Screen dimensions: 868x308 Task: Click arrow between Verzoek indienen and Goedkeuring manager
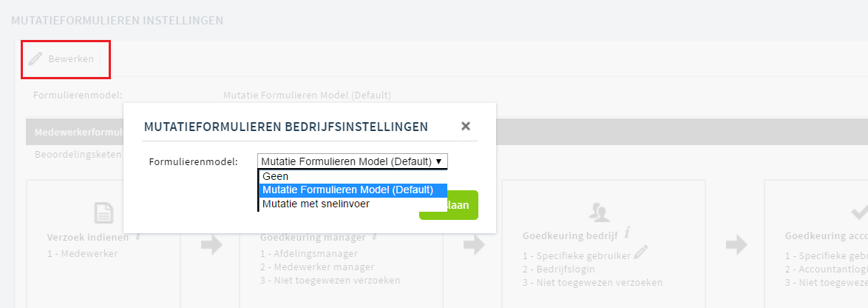tap(211, 245)
